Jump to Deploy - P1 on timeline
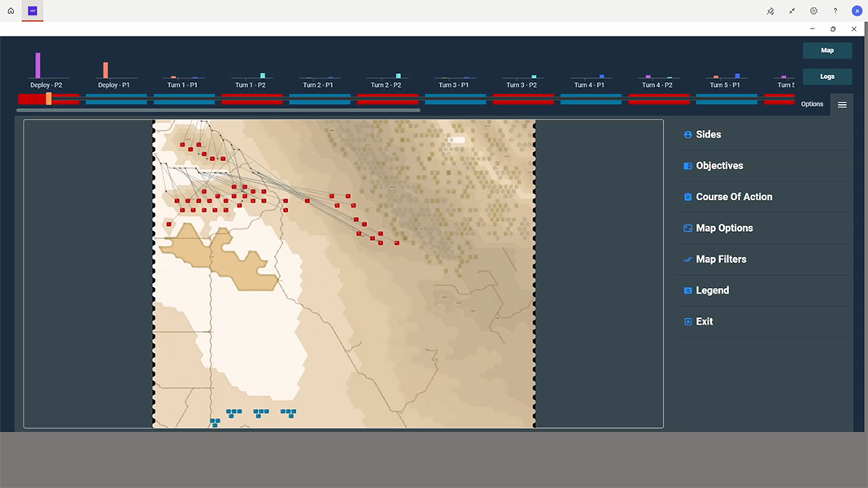 [x=114, y=85]
